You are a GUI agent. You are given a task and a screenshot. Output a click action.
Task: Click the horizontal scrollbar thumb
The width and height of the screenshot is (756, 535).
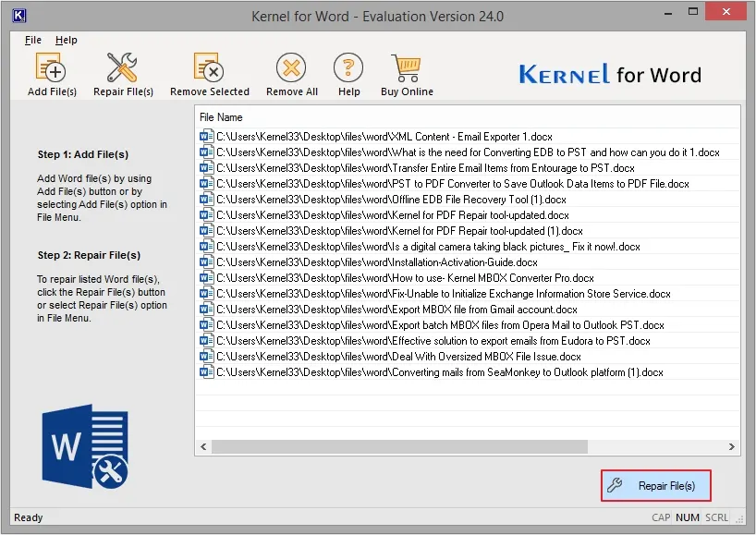click(x=399, y=447)
